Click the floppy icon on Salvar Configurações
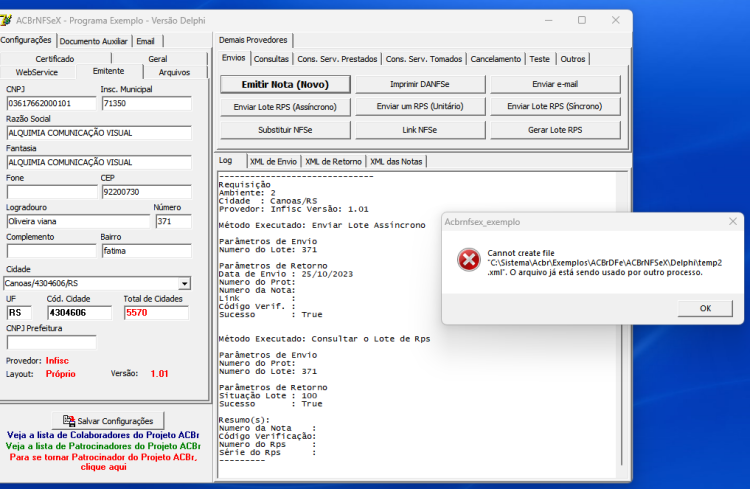The height and width of the screenshot is (489, 750). (69, 421)
